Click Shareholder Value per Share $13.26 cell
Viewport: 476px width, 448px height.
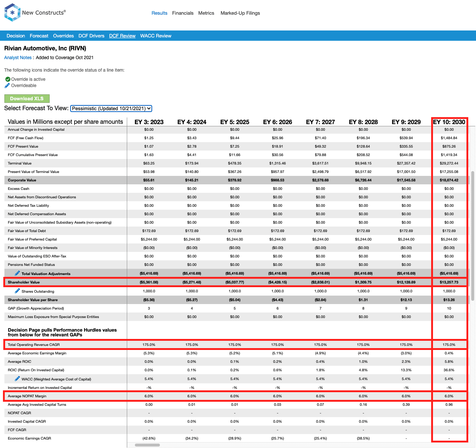pos(449,300)
